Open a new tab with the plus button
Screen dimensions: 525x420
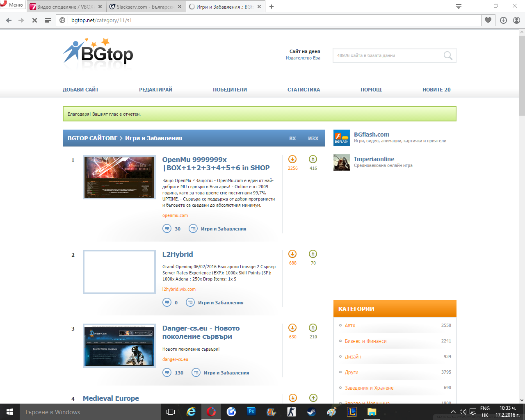(272, 7)
